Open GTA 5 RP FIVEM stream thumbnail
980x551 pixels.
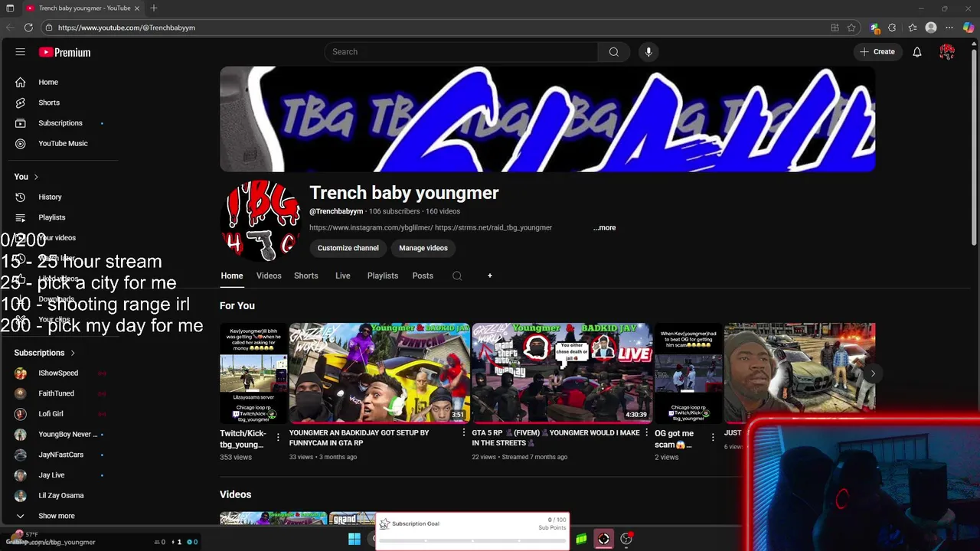click(561, 373)
